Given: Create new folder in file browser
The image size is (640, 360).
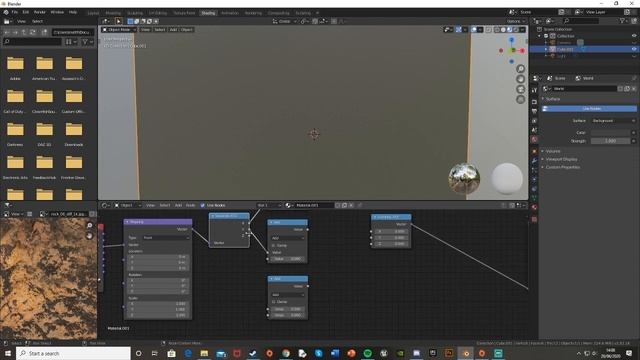Looking at the screenshot, I should [44, 32].
